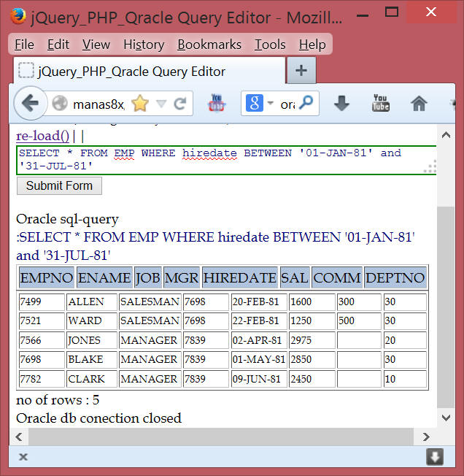Select the jQuery_PHP_Oracle Query Editor tab
This screenshot has width=464, height=476.
pyautogui.click(x=131, y=71)
